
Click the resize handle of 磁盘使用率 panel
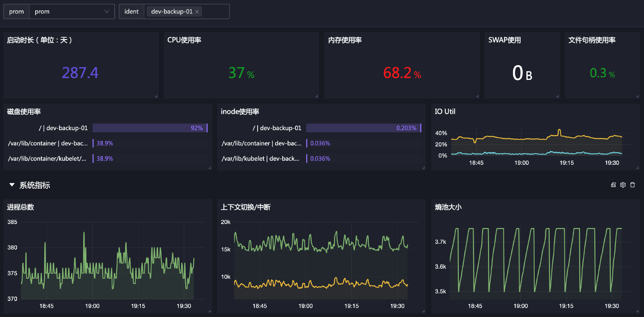tap(210, 168)
